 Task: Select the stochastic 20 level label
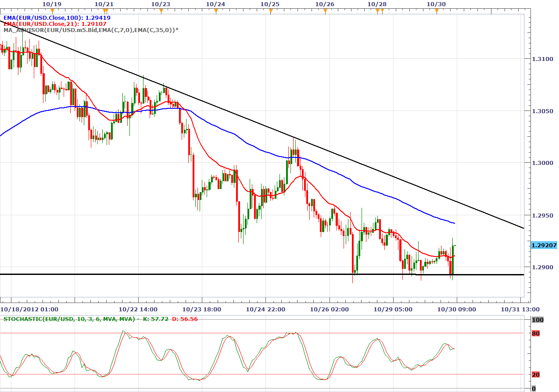point(536,374)
